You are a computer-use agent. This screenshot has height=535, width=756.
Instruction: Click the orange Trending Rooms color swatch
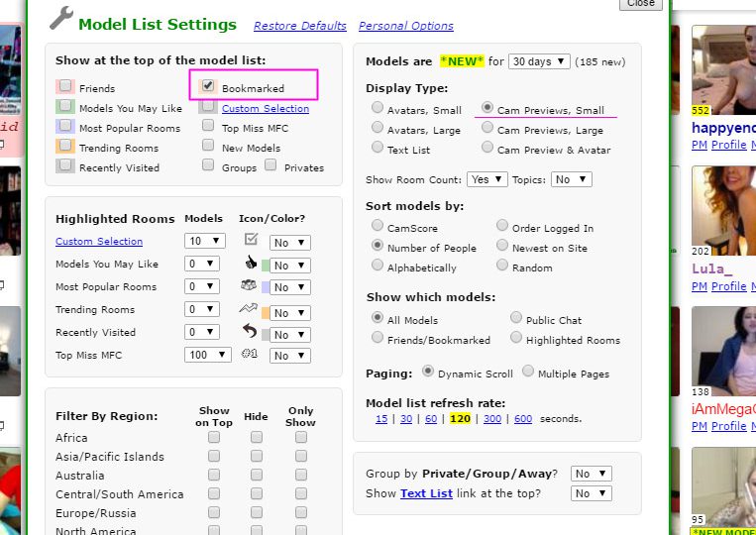266,312
